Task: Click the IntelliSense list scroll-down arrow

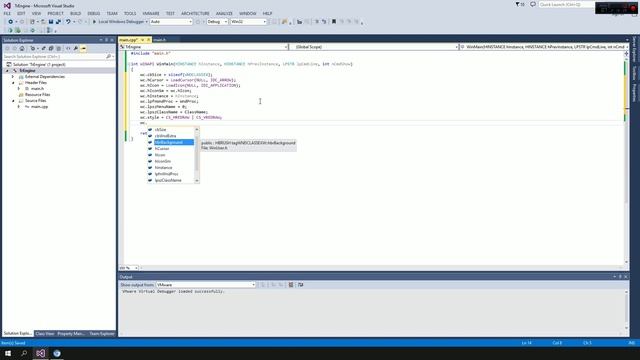Action: (x=197, y=181)
